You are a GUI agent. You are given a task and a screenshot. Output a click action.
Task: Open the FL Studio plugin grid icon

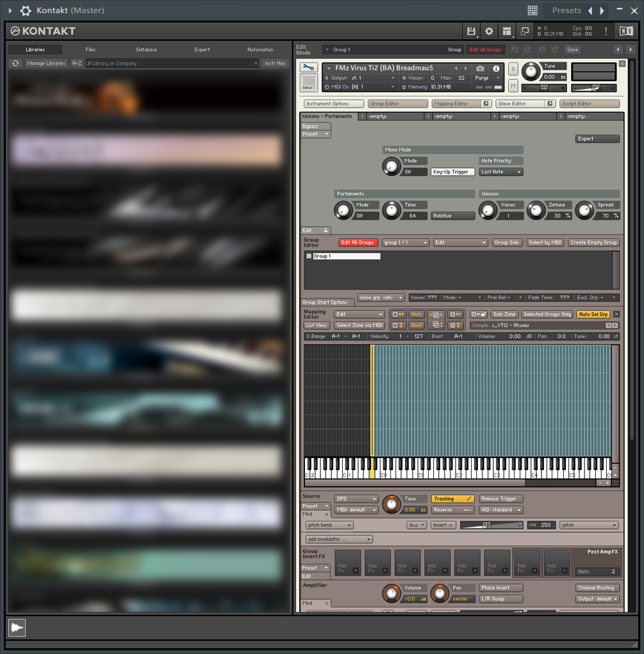pyautogui.click(x=533, y=10)
